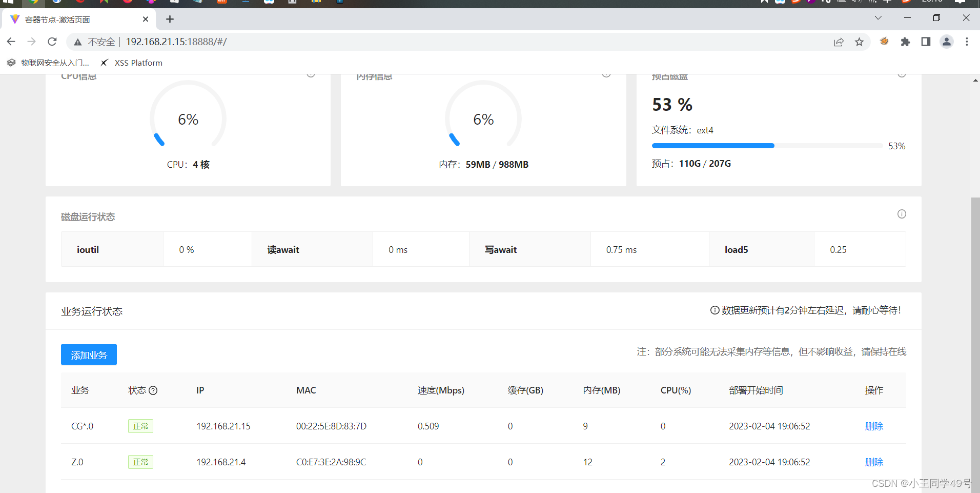This screenshot has width=980, height=493.
Task: Click the 业务运行状态 section heading
Action: coord(92,311)
